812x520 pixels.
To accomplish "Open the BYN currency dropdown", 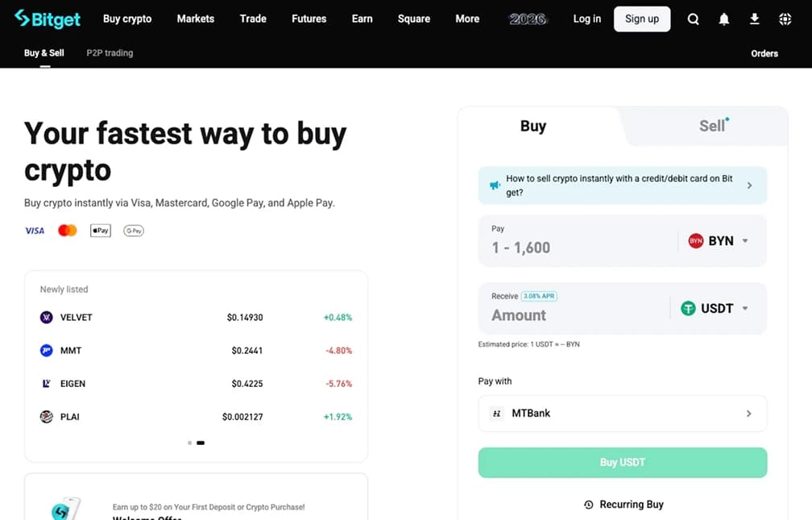I will pos(718,241).
